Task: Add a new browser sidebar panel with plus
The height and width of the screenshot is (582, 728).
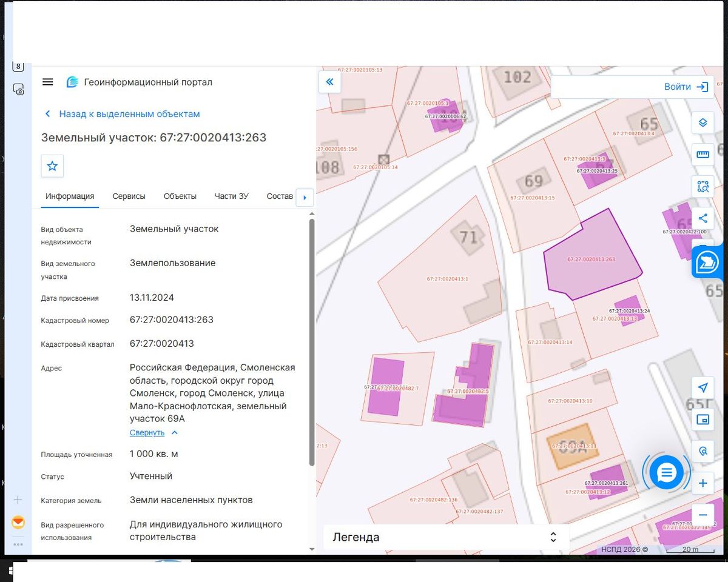Action: [x=18, y=500]
